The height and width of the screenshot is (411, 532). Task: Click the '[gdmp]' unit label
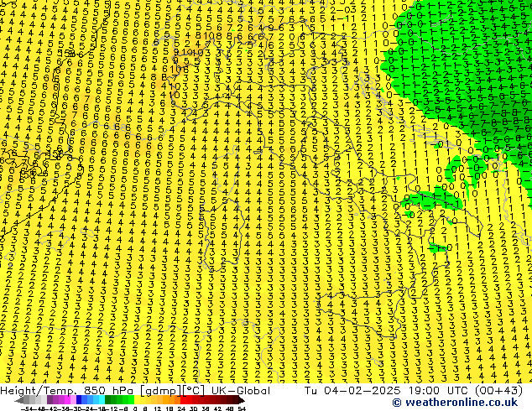tap(159, 391)
